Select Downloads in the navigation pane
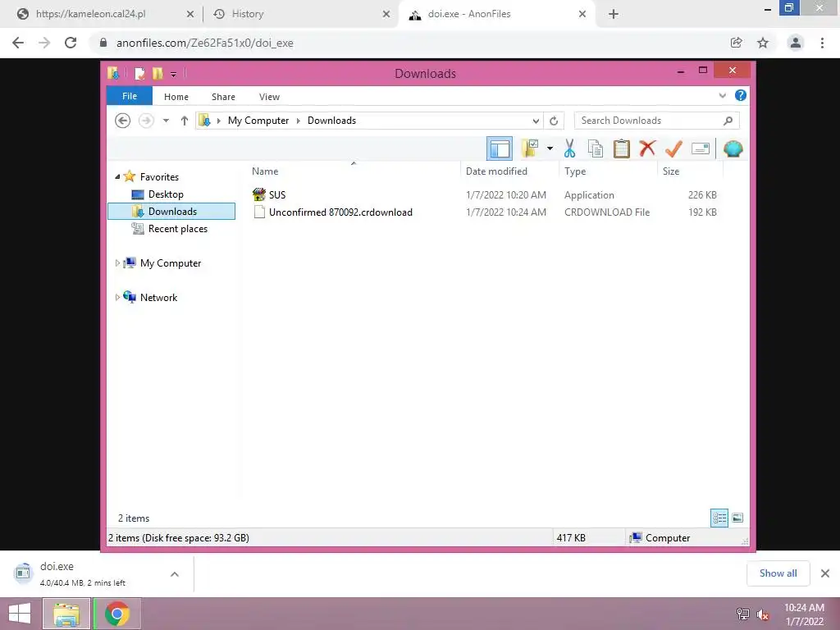Image resolution: width=840 pixels, height=630 pixels. coord(171,212)
